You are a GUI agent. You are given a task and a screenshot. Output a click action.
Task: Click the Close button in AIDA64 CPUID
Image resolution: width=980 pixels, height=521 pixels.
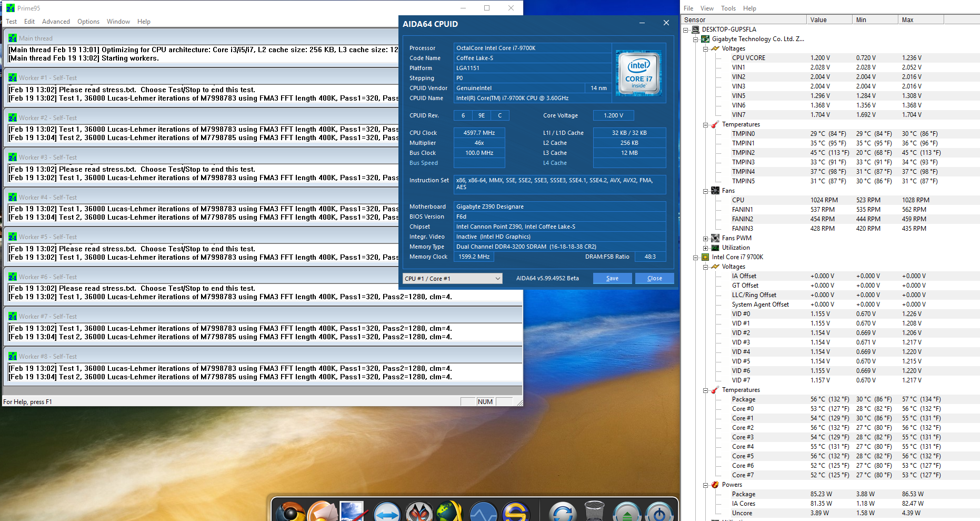pyautogui.click(x=654, y=278)
